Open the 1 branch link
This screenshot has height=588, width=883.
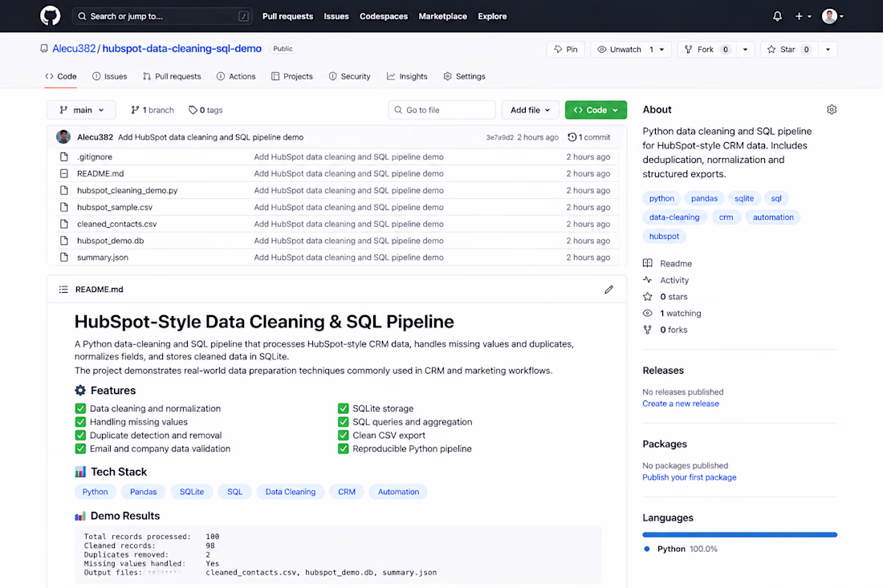152,110
